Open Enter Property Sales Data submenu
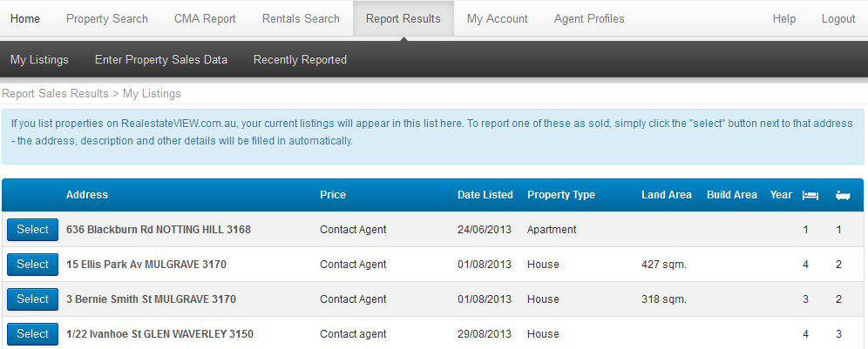Screen dimensions: 868x349 coord(161,60)
